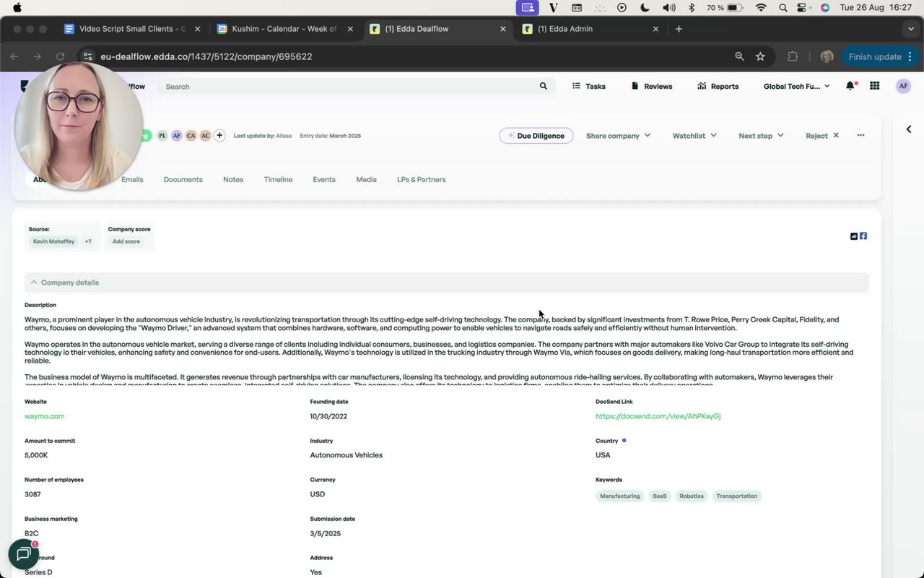Open the apps grid menu
Image resolution: width=924 pixels, height=578 pixels.
(875, 86)
